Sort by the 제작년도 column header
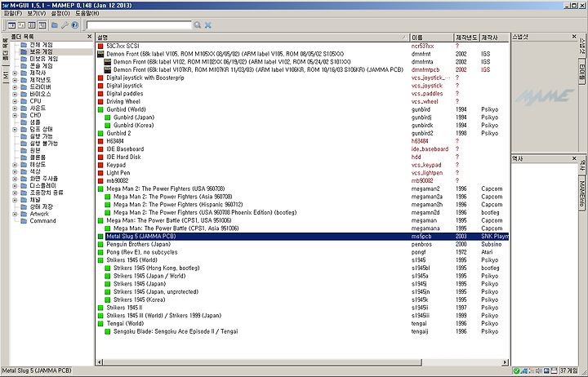Screen dimensions: 588x377 (x=466, y=38)
